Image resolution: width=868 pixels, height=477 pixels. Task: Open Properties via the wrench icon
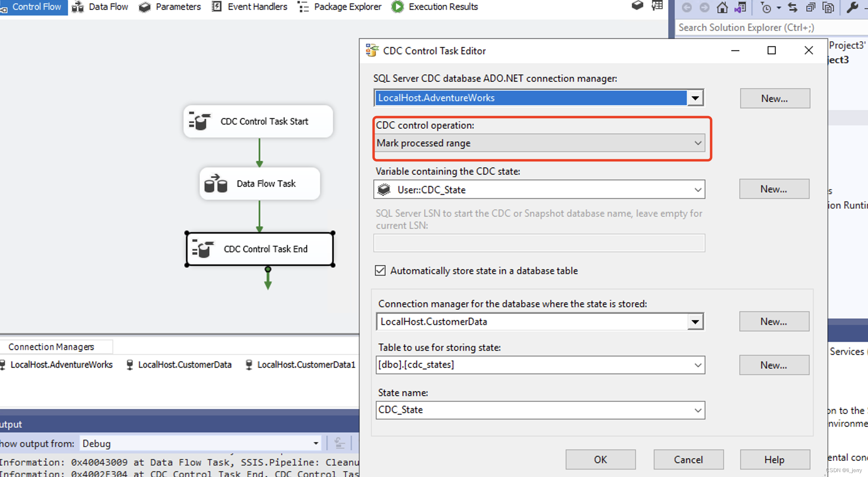click(852, 7)
